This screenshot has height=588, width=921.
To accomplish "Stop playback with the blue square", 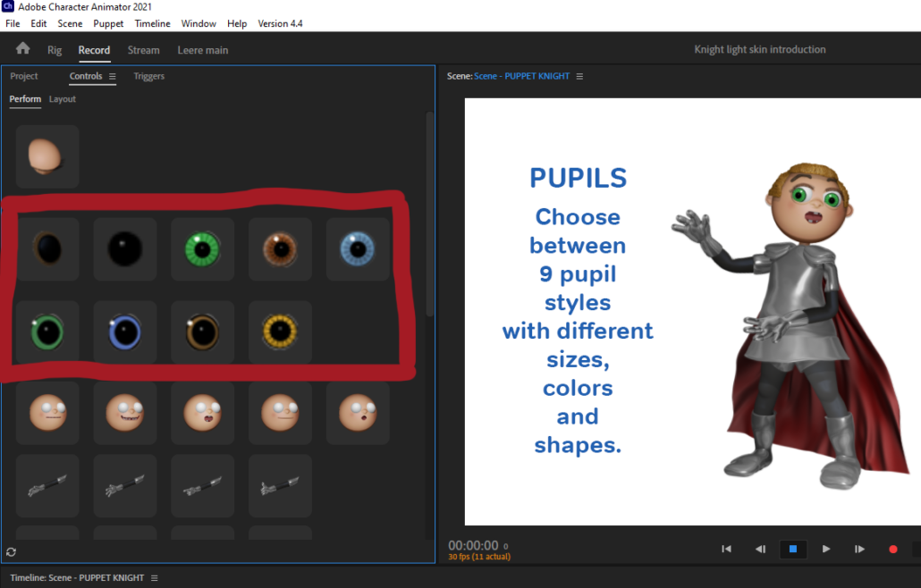I will (x=793, y=549).
